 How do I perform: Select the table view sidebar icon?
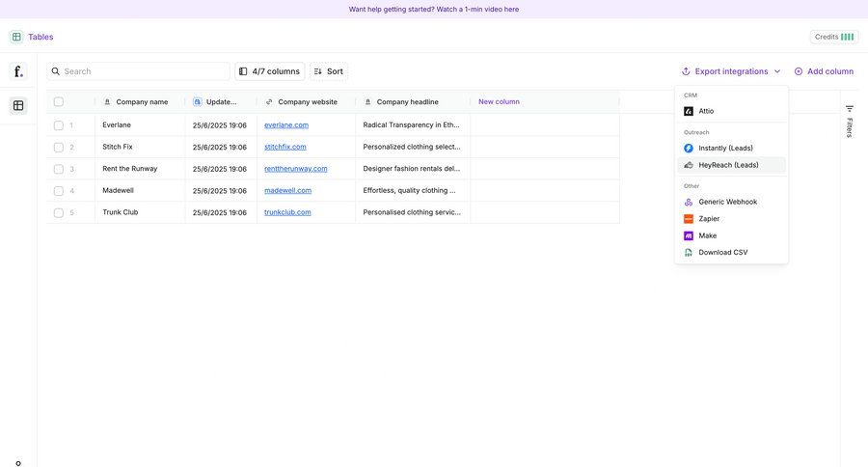coord(18,105)
